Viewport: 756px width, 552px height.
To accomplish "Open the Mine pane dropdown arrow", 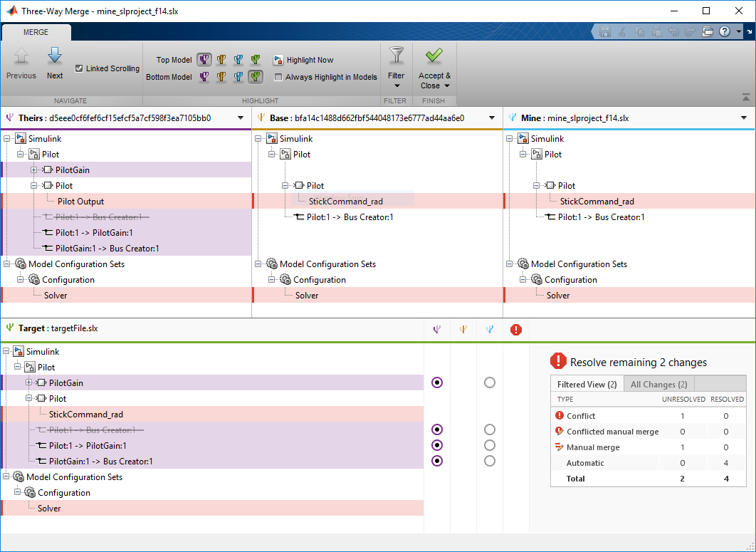I will pos(743,118).
